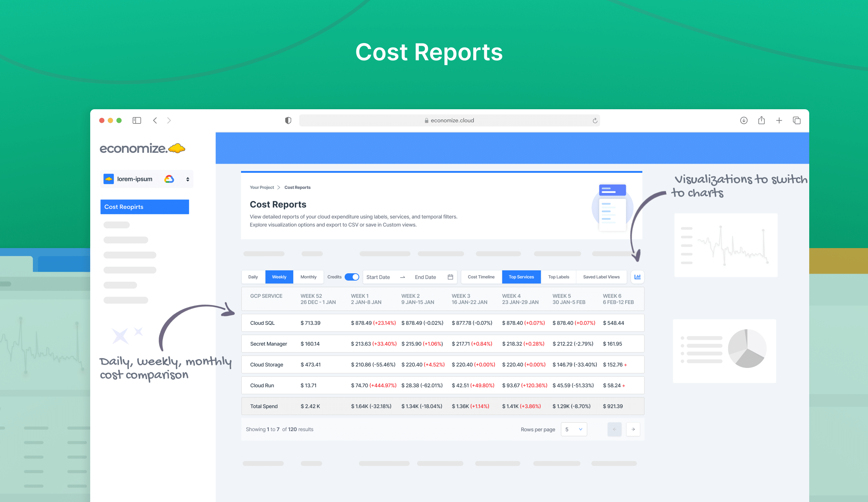Click the Cloud Run +444.97% cell
Viewport: 868px width, 502px height.
[x=374, y=385]
